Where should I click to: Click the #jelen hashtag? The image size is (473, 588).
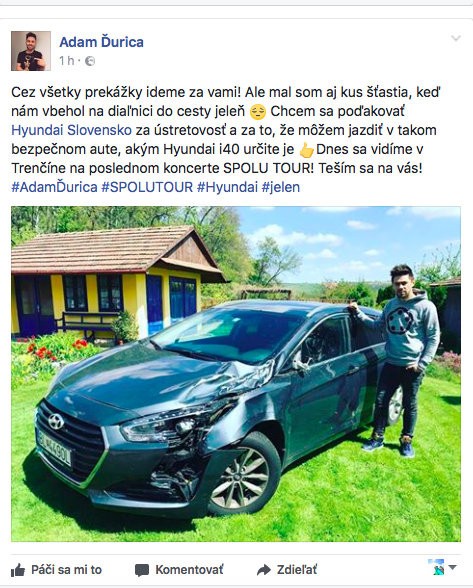point(281,187)
